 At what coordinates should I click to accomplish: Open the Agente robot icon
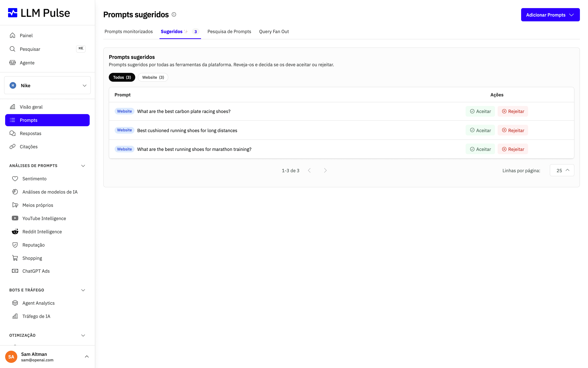(x=12, y=63)
